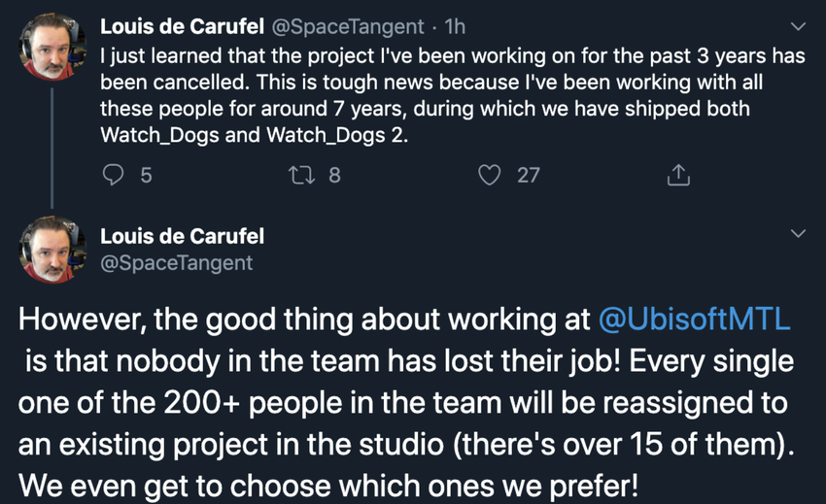826x504 pixels.
Task: Click the reply count of 5
Action: click(x=146, y=175)
